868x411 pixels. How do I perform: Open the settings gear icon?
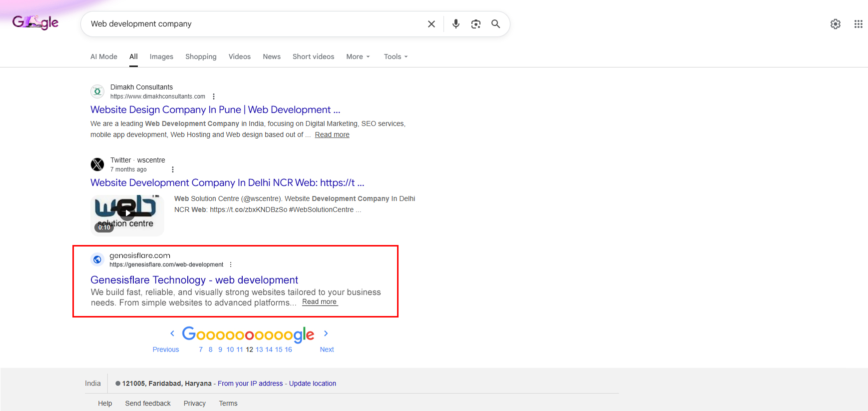coord(835,24)
